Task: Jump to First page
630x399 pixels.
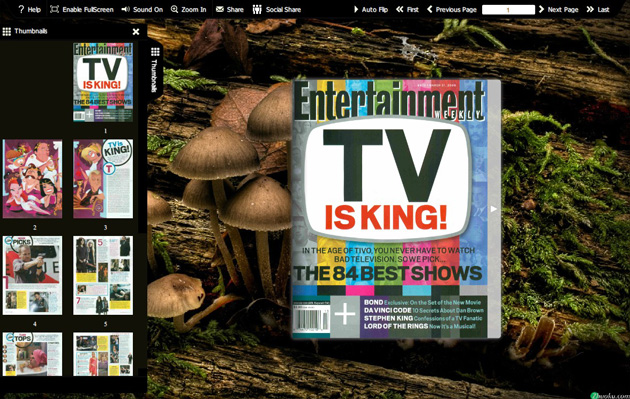Action: coord(407,9)
